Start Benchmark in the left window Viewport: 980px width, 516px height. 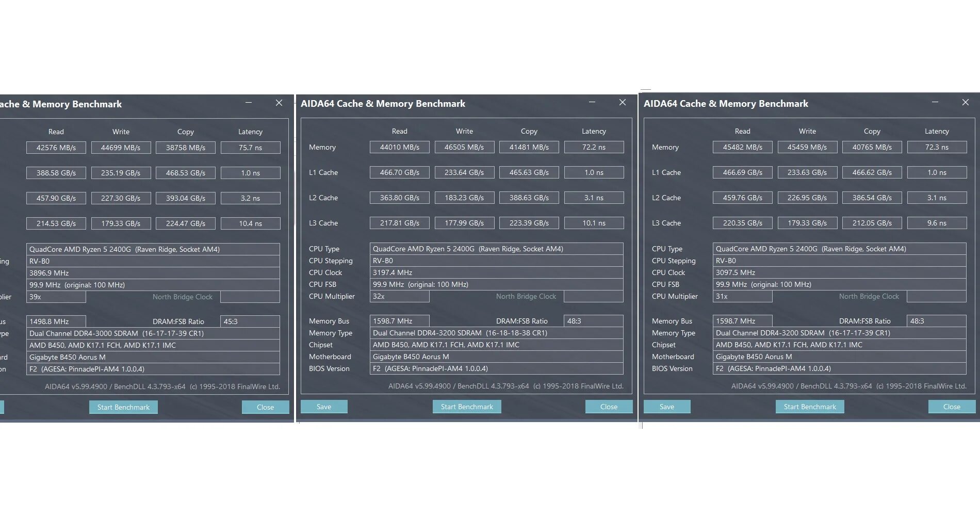(123, 407)
